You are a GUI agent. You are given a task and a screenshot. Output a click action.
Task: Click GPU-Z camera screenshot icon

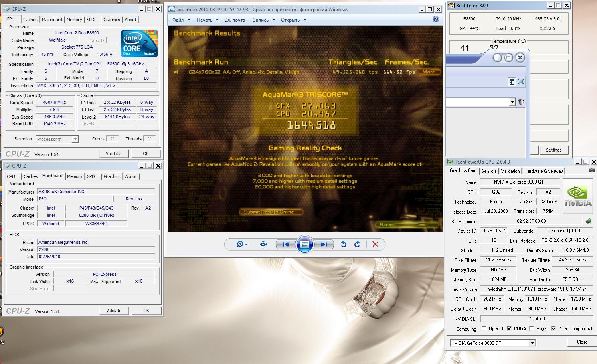point(591,170)
